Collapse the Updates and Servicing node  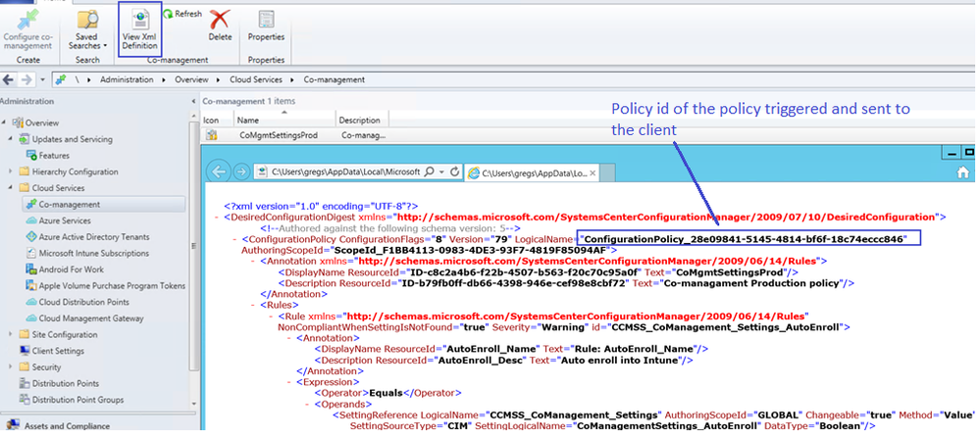(x=11, y=139)
